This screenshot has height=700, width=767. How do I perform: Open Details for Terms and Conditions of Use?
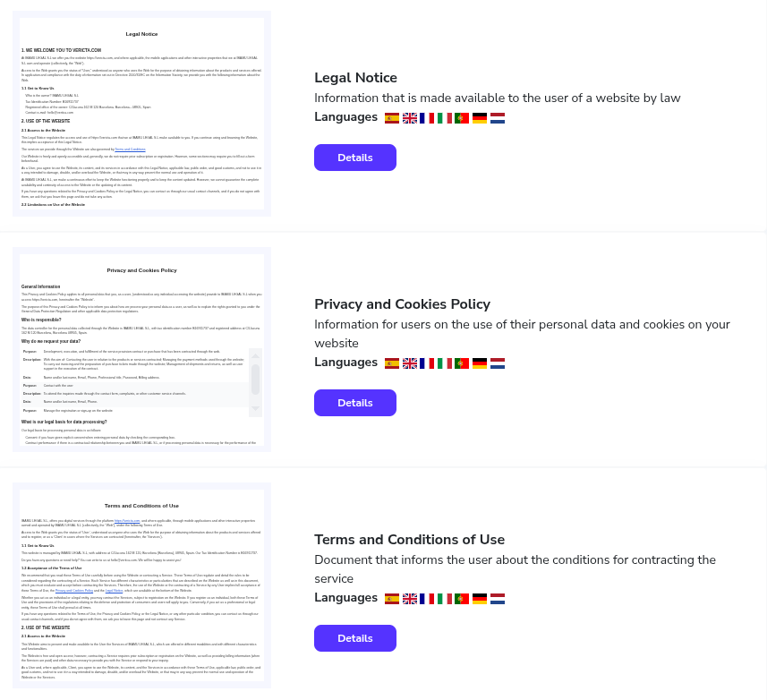coord(354,638)
